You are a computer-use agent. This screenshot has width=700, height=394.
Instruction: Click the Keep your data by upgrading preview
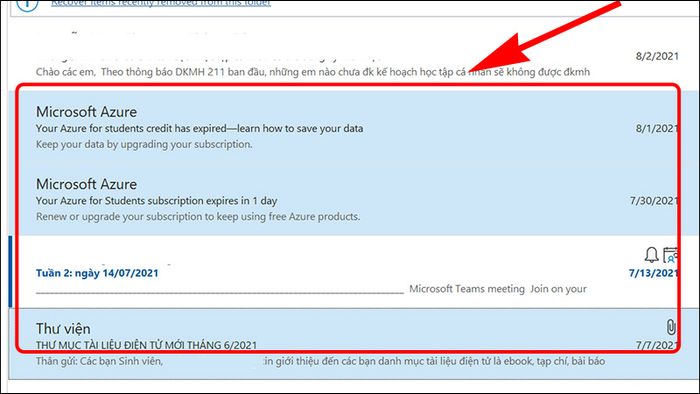[x=144, y=145]
